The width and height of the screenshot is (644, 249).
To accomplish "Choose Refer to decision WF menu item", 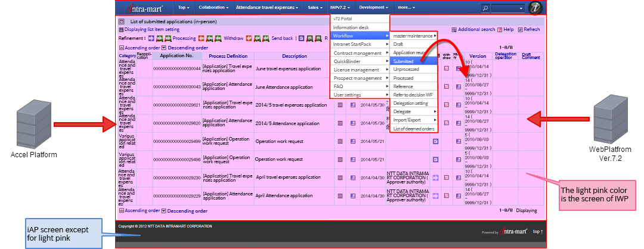I will tap(414, 95).
